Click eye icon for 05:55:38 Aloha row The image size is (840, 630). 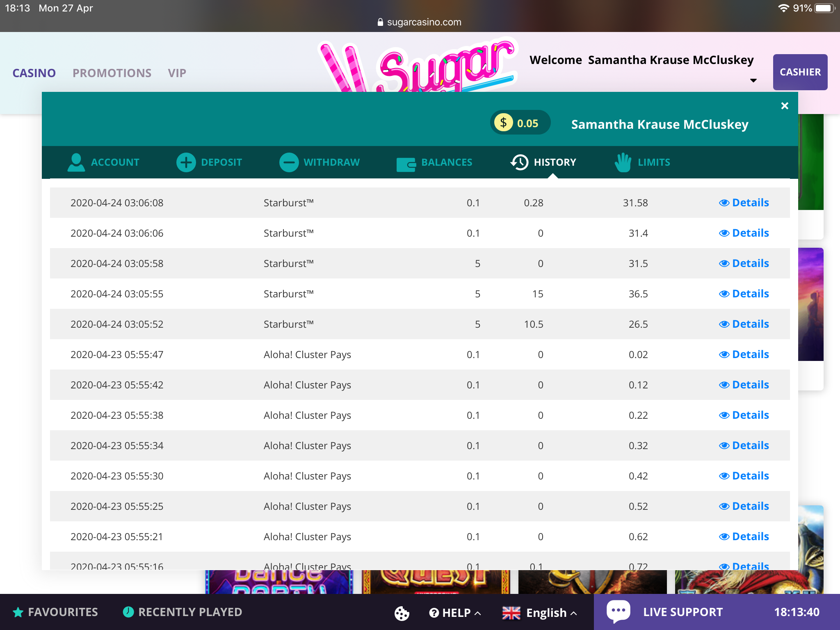(724, 415)
